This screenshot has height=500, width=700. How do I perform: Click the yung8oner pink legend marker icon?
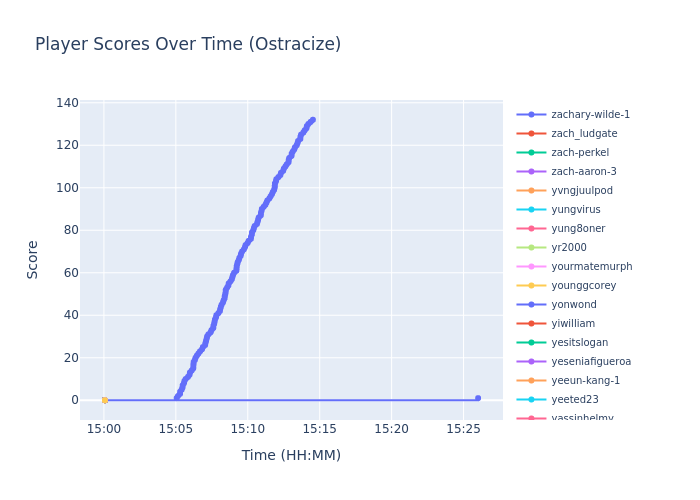tap(531, 229)
